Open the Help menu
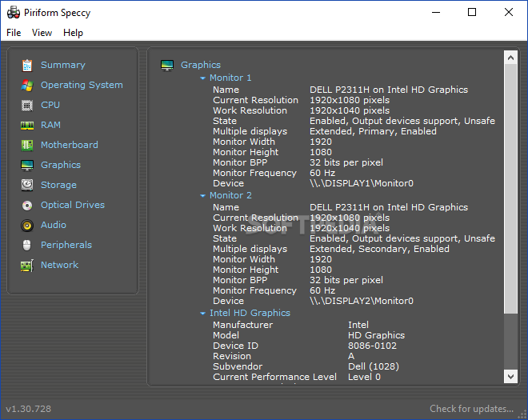 tap(73, 33)
